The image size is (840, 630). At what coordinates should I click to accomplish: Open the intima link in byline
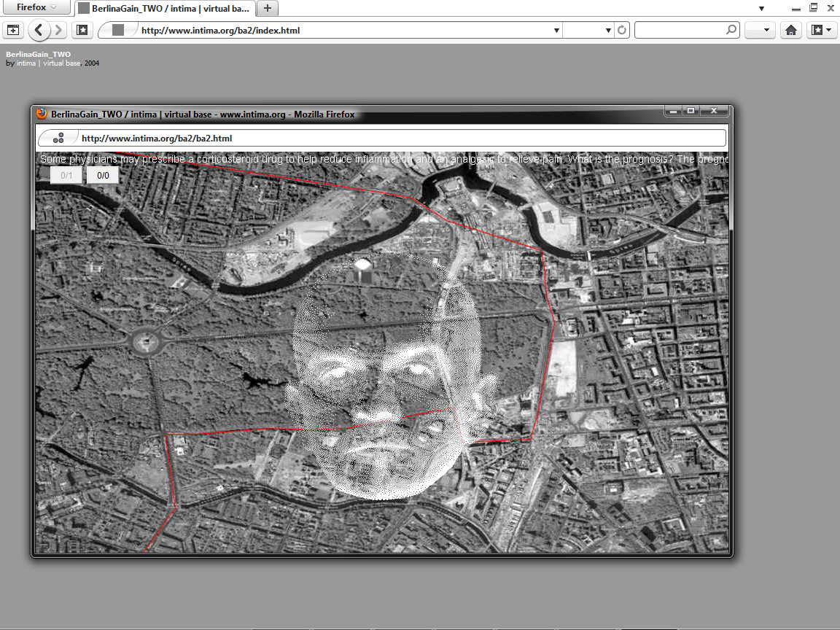[x=27, y=63]
